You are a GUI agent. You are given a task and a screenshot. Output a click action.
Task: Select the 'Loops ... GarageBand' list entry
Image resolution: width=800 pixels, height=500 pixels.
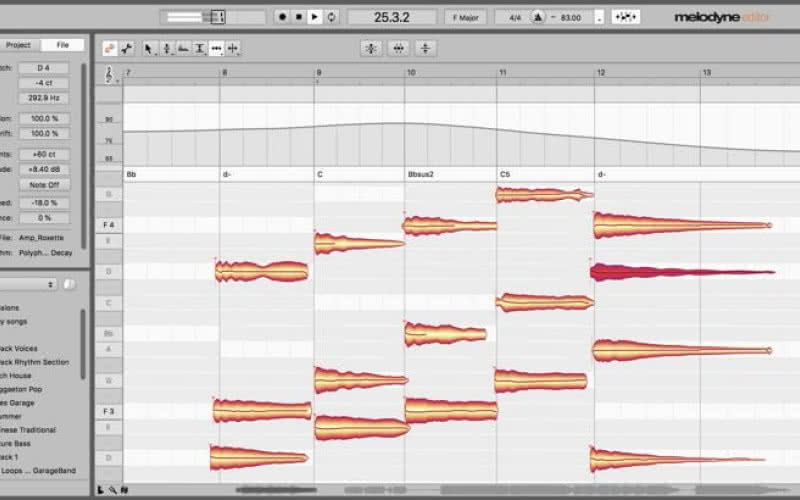38,470
